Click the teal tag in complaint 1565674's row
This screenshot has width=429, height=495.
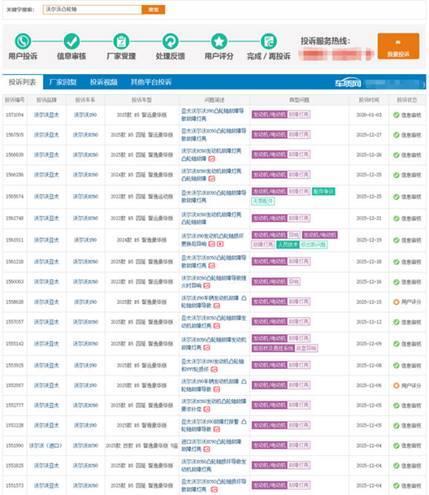coord(323,191)
